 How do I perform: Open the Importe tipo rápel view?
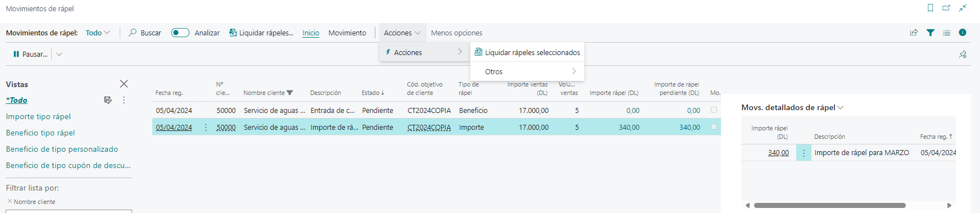(38, 116)
